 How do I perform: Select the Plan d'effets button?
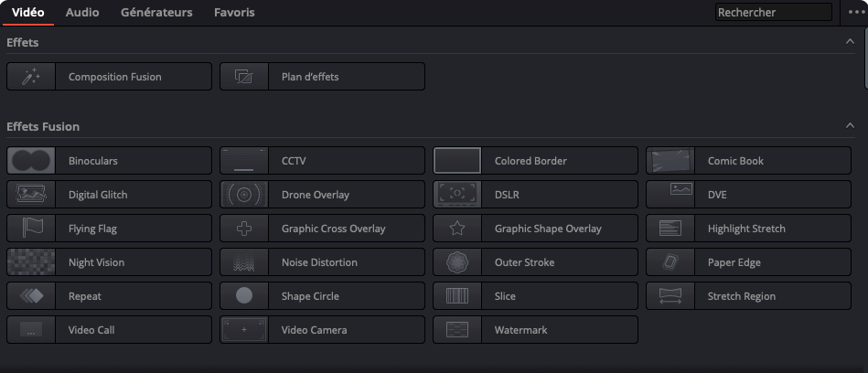(322, 77)
